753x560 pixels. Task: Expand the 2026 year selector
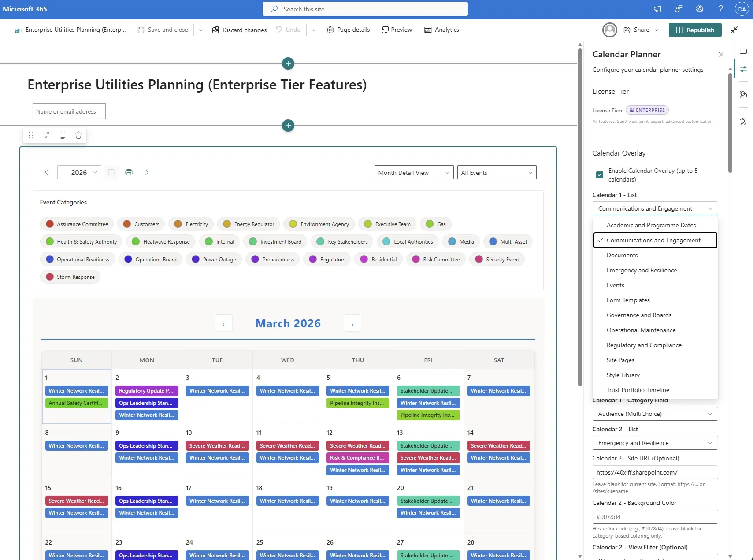click(x=79, y=172)
